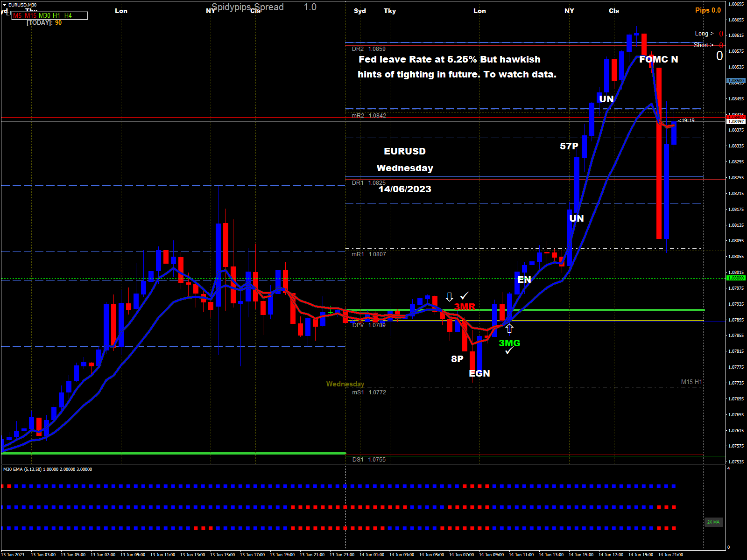
Task: Click the white 1.08397 current price tag
Action: click(x=736, y=121)
